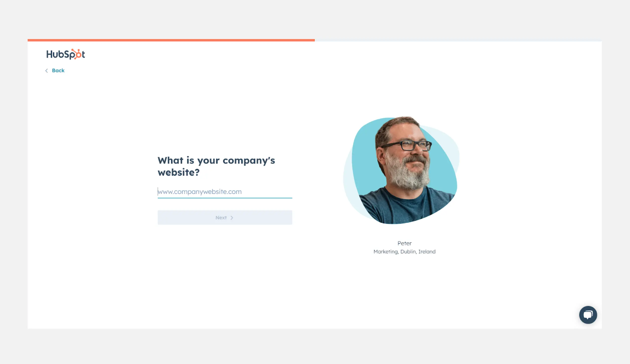The height and width of the screenshot is (364, 630).
Task: Type in the company website field
Action: [x=225, y=192]
